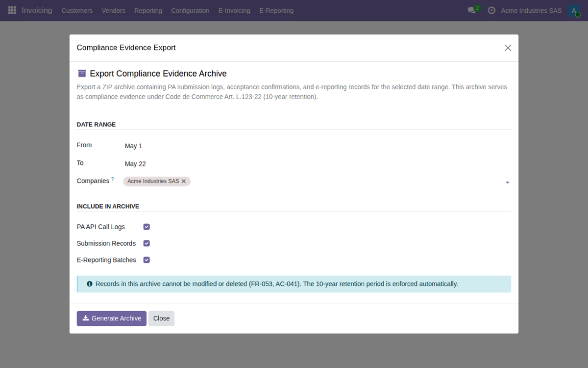
Task: Click the archive box icon beside heading
Action: [82, 74]
